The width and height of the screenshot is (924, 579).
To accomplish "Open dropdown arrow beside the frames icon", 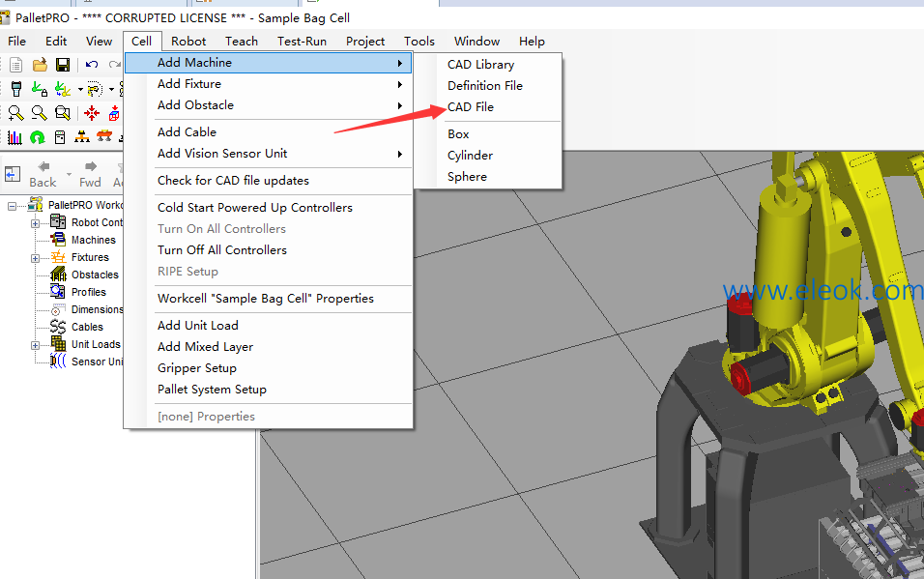I will 80,90.
